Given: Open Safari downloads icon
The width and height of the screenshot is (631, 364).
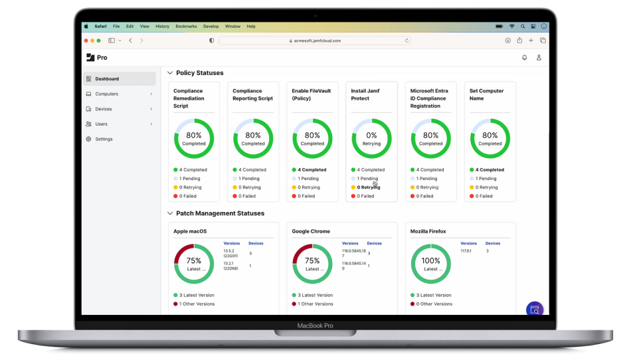Looking at the screenshot, I should pos(508,41).
